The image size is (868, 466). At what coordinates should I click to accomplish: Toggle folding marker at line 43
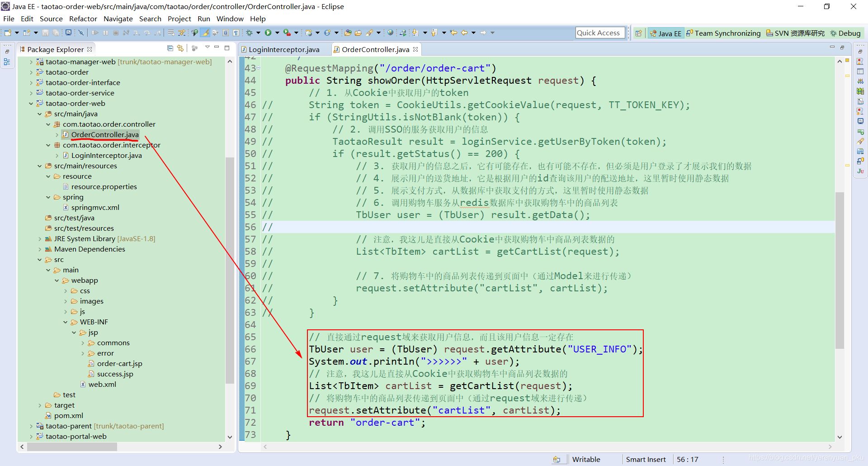(x=259, y=68)
